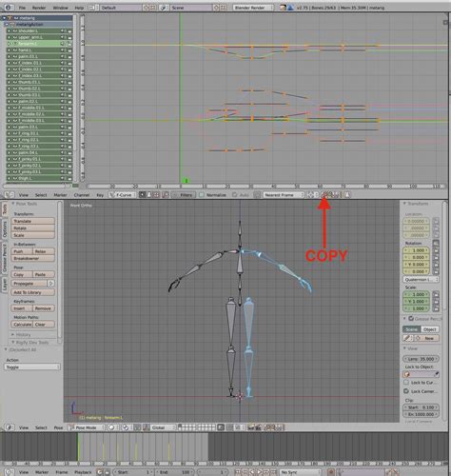The height and width of the screenshot is (476, 451).
Task: Open the Blender Render engine dropdown
Action: [253, 8]
